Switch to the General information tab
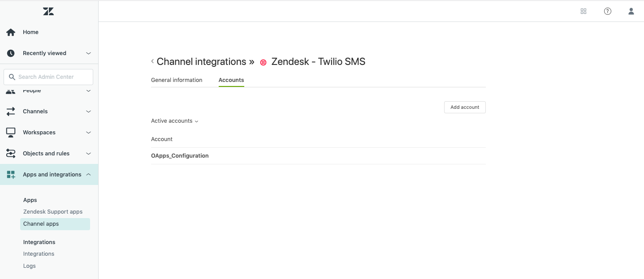644x279 pixels. point(177,80)
